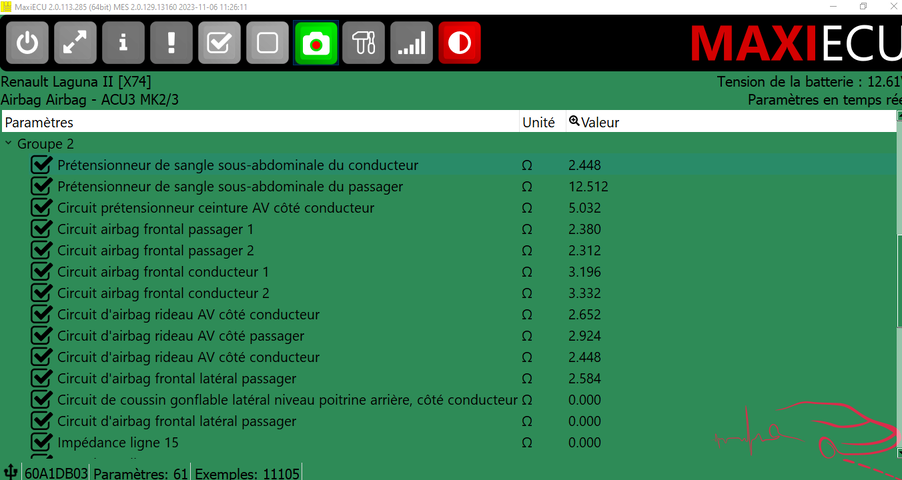Collapse the Groupe 2 tree group
902x480 pixels.
(x=8, y=143)
